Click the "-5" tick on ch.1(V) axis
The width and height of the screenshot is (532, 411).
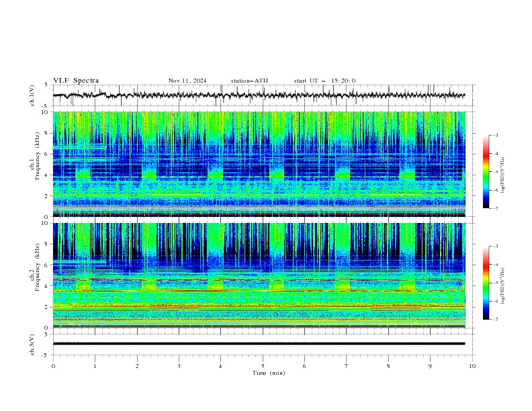point(45,106)
